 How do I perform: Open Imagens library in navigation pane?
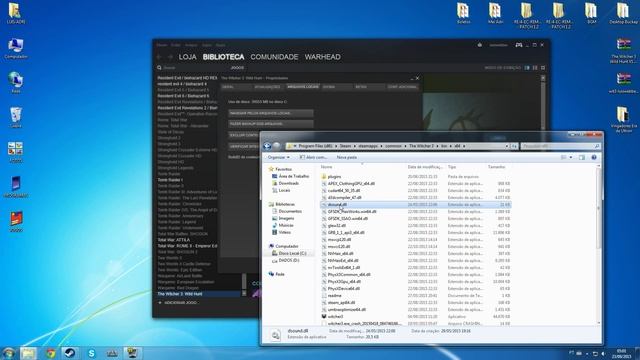(x=286, y=218)
